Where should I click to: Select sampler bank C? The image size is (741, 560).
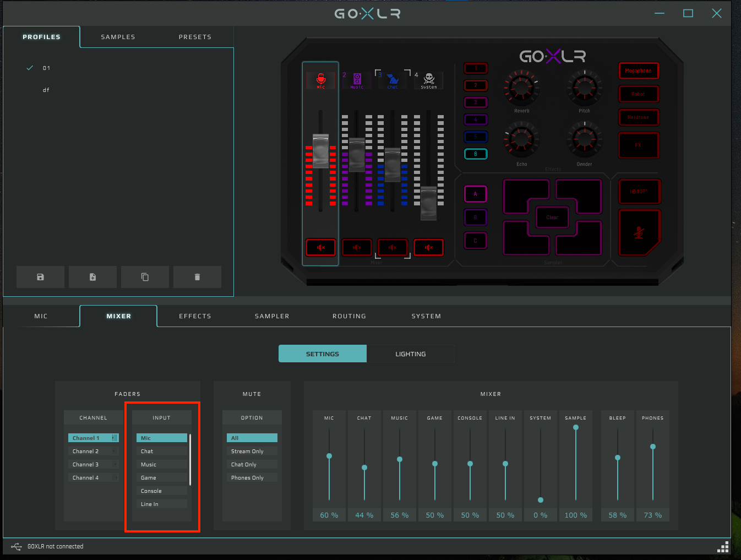point(476,241)
